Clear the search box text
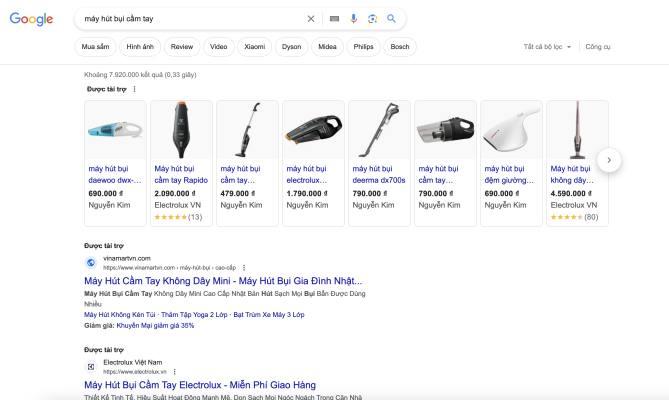Image resolution: width=669 pixels, height=400 pixels. [x=310, y=18]
